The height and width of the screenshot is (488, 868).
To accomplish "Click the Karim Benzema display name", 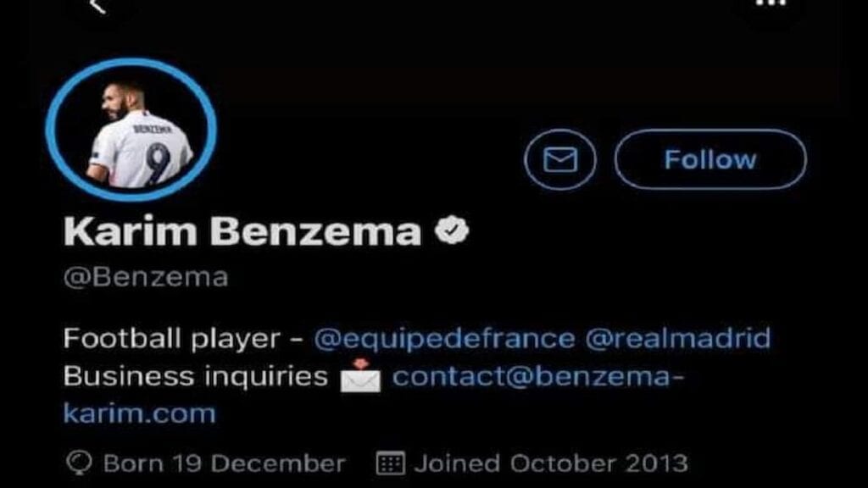I will [242, 230].
